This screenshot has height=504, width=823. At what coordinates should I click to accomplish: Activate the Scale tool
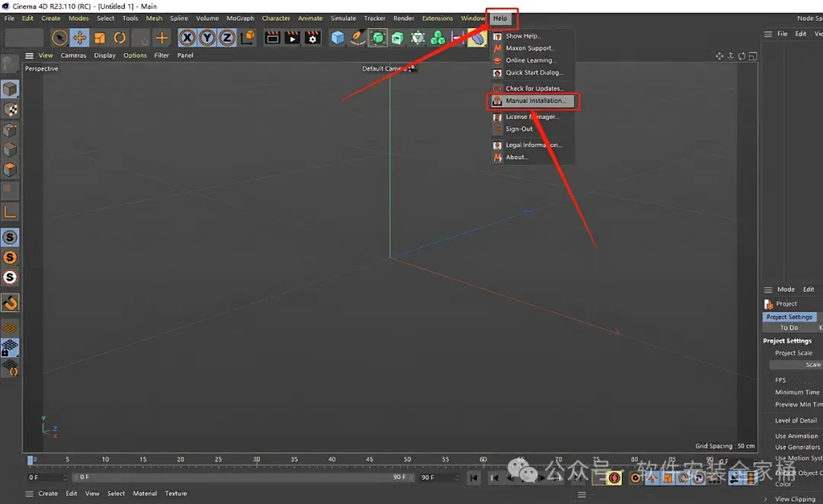(100, 38)
